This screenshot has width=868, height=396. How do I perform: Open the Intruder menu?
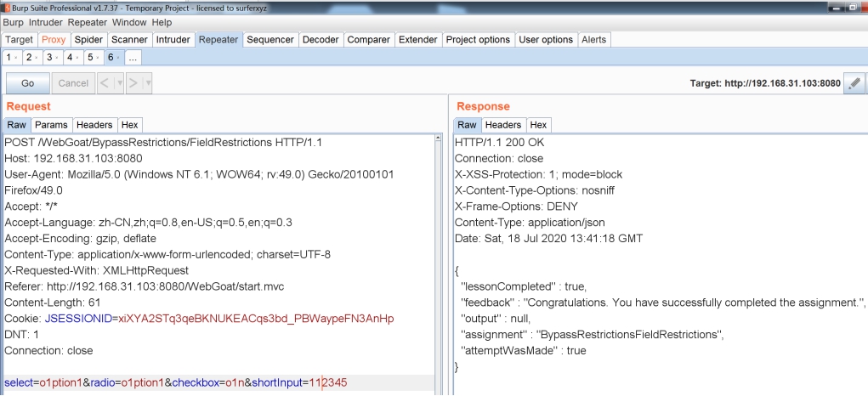(47, 23)
